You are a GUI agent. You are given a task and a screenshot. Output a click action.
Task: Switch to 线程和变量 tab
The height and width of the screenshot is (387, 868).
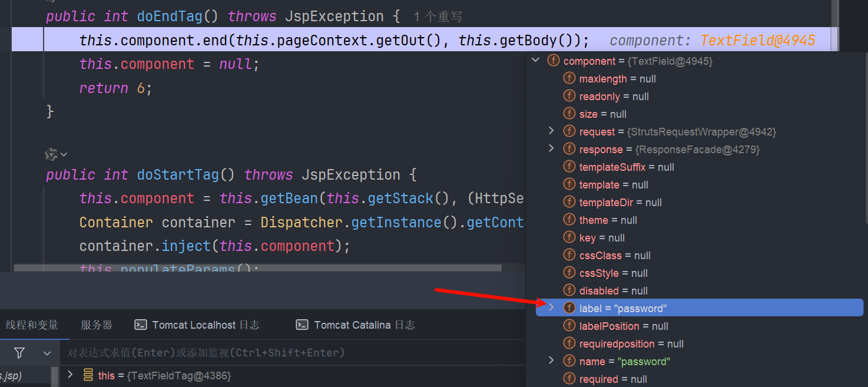32,325
